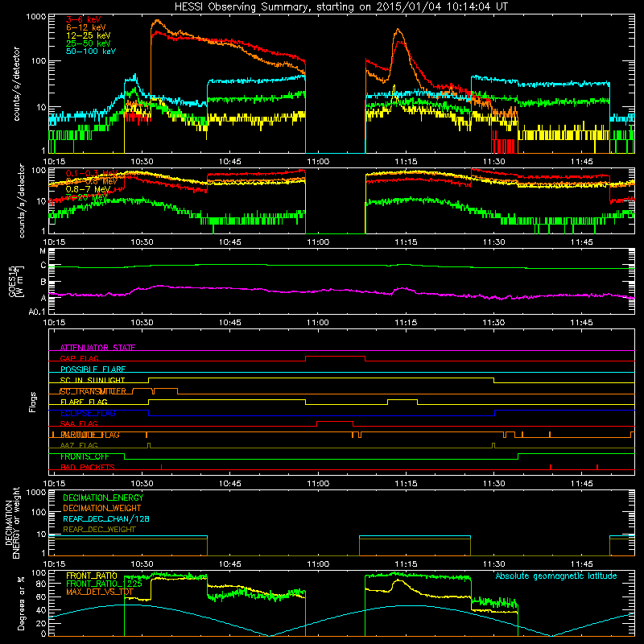Click the DECIMATION_ENERGY legend entry
Viewport: 644px width, 644px height.
pyautogui.click(x=103, y=497)
